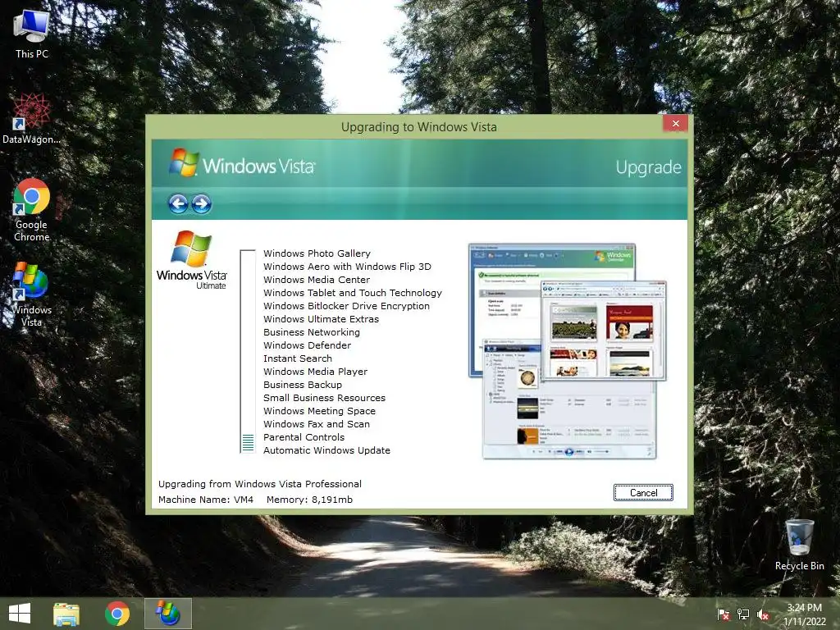Go forward with the blue right arrow

pyautogui.click(x=202, y=203)
